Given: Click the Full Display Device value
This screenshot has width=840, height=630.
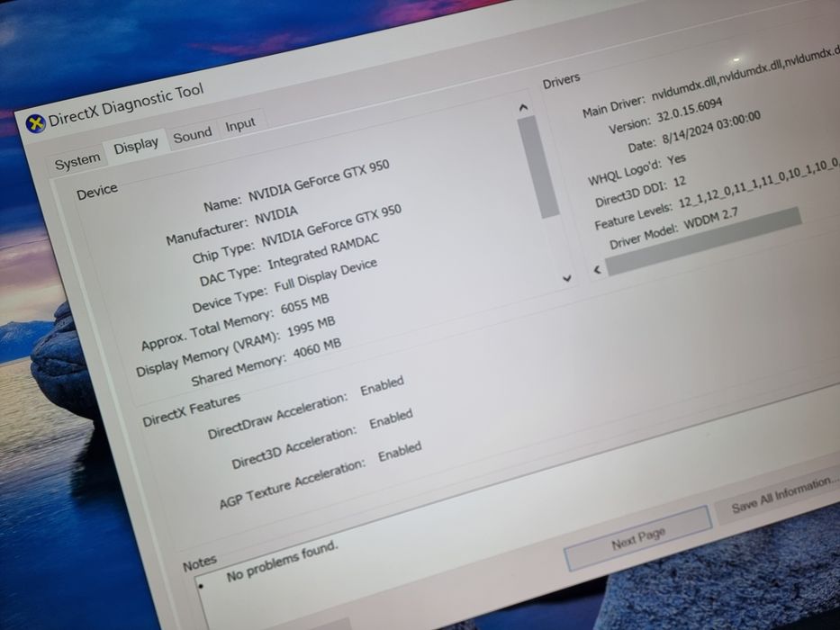Looking at the screenshot, I should 326,276.
